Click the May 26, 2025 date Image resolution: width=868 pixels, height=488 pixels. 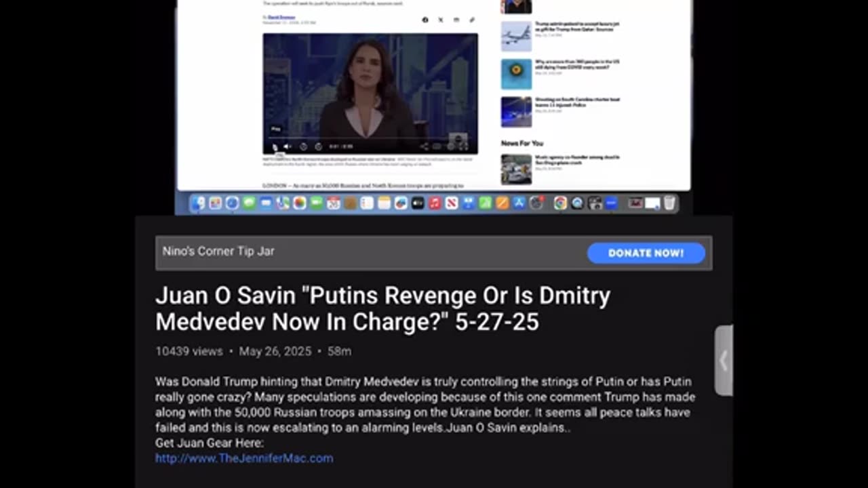pos(275,351)
